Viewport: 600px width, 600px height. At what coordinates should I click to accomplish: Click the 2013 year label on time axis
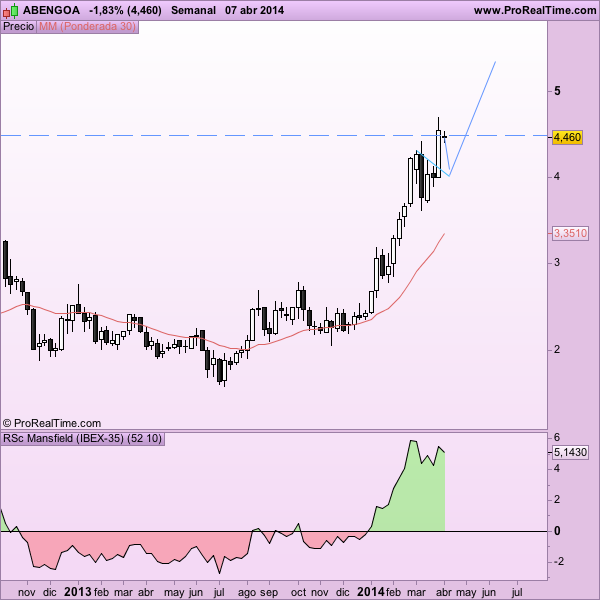point(78,592)
